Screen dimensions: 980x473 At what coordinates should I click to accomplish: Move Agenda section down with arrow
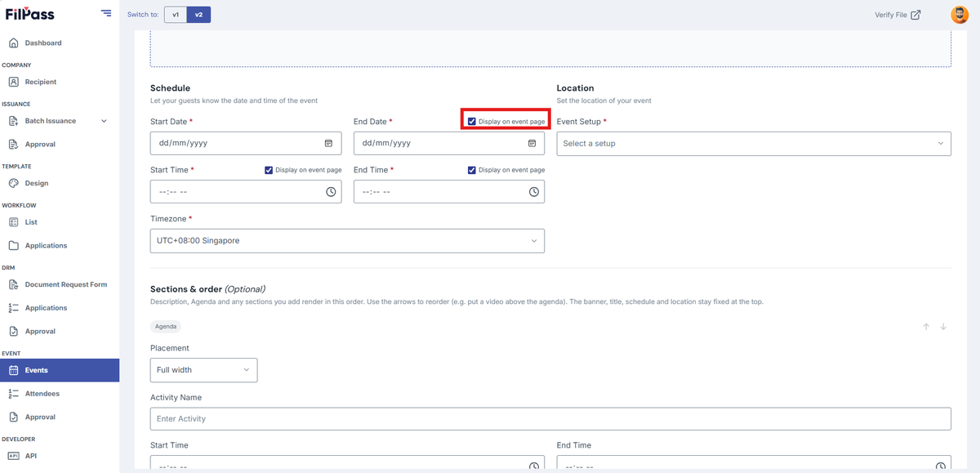(943, 327)
